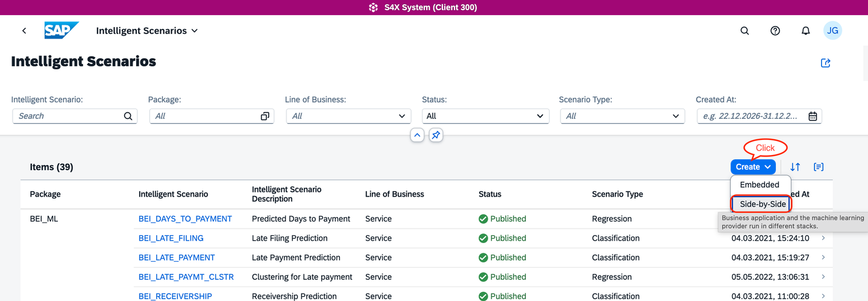868x301 pixels.
Task: Select Clustering for Late payment description
Action: coord(302,277)
